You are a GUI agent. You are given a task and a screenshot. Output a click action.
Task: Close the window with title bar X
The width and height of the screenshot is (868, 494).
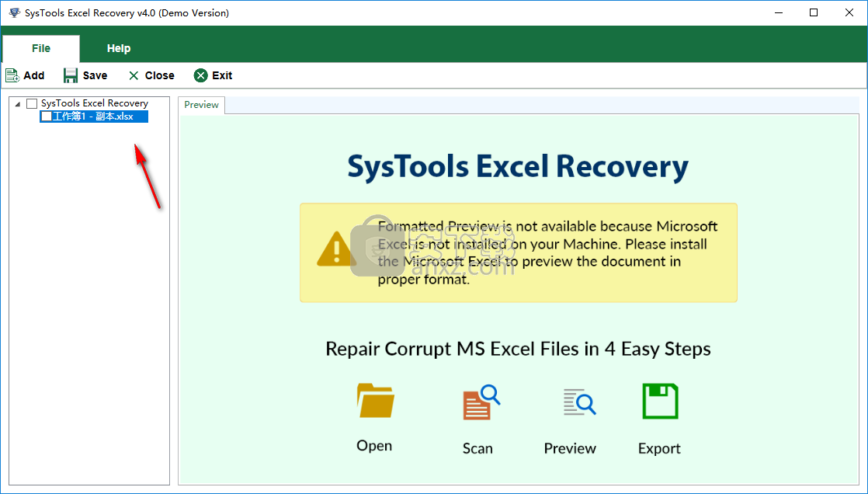[x=849, y=12]
